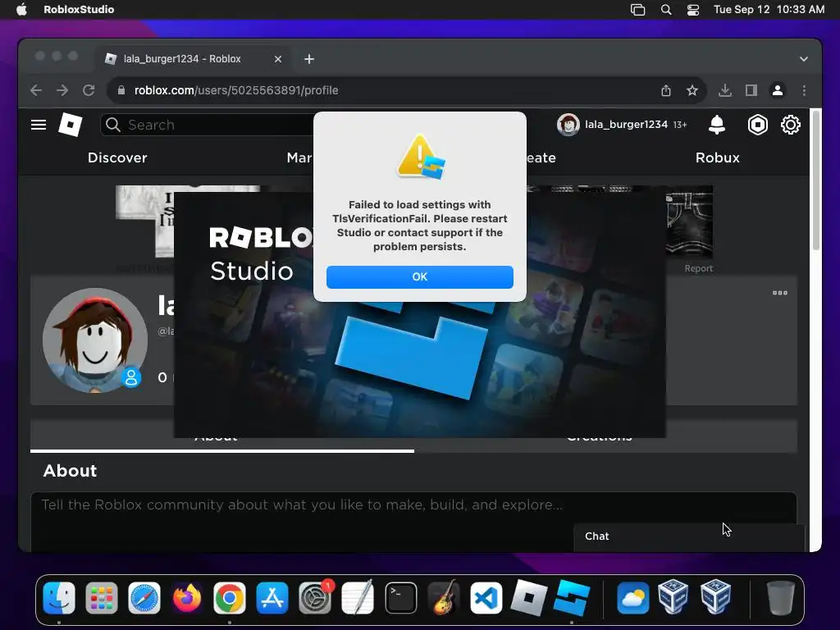Open Roblox Studio from the dock
The width and height of the screenshot is (840, 630).
click(x=572, y=598)
